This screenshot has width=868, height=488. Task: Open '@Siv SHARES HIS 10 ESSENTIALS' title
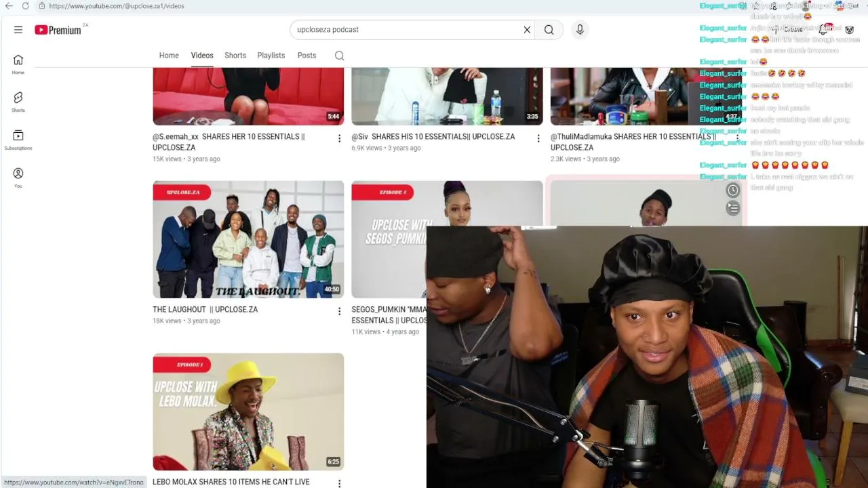point(433,136)
